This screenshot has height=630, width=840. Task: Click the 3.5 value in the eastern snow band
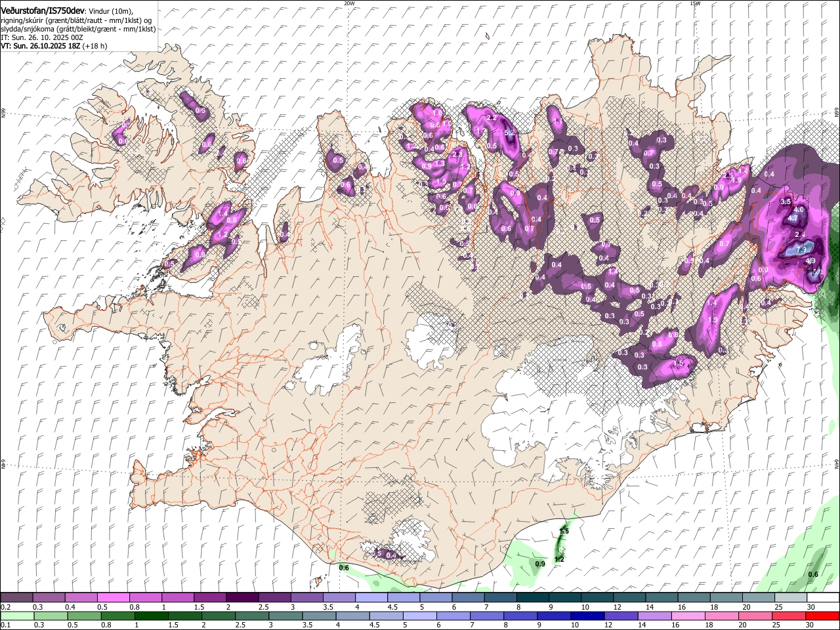tap(786, 201)
